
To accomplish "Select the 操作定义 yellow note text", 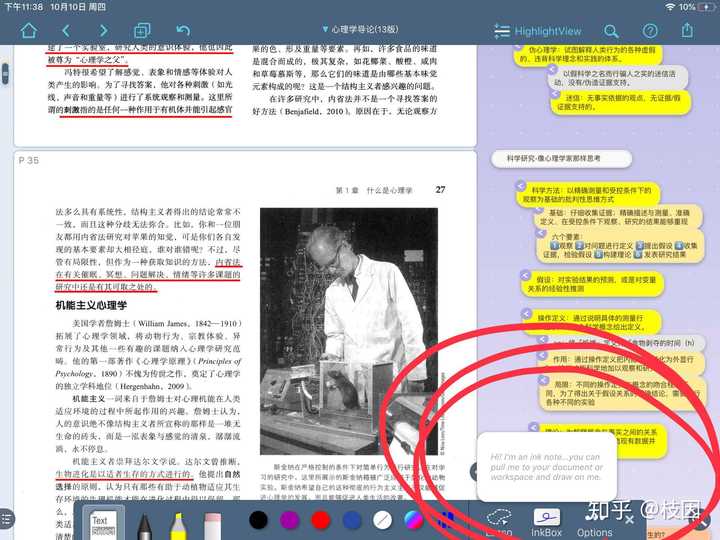I will [x=591, y=322].
